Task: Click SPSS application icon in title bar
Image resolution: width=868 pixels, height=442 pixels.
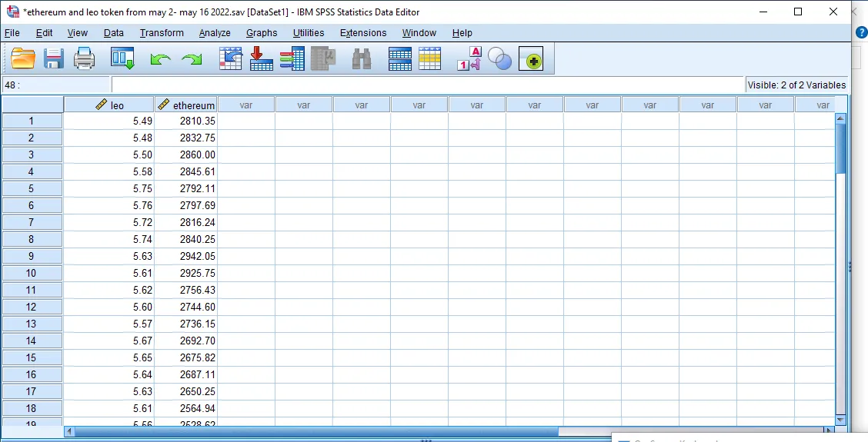Action: click(13, 12)
